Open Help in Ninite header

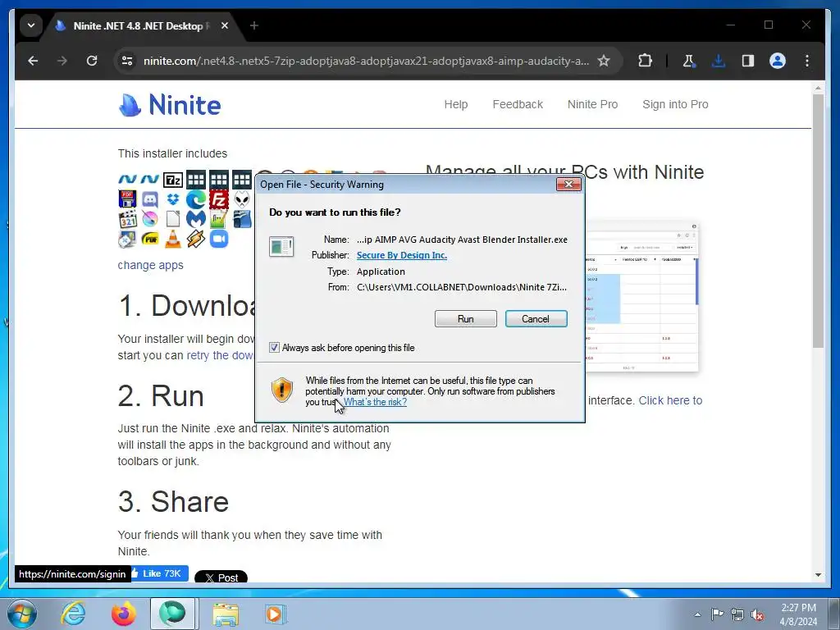tap(456, 104)
